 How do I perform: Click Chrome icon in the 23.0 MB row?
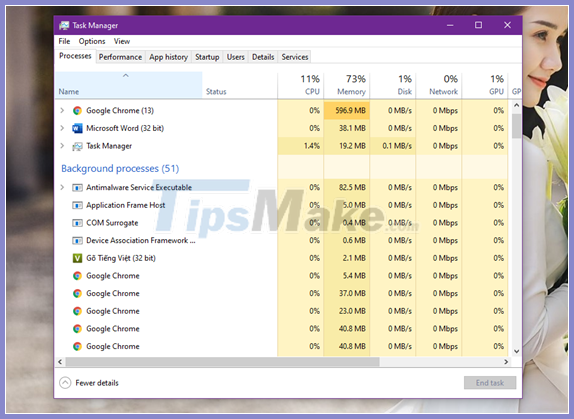pyautogui.click(x=77, y=311)
